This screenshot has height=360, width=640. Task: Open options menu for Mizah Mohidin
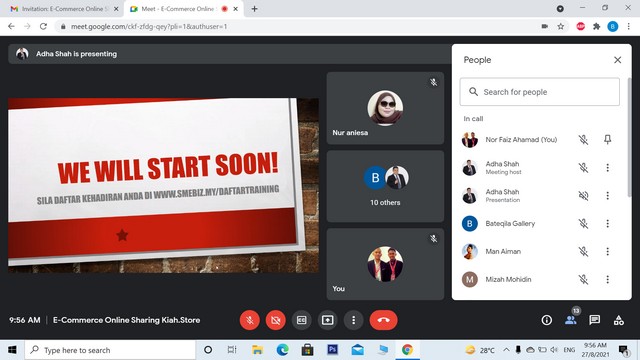pos(607,279)
